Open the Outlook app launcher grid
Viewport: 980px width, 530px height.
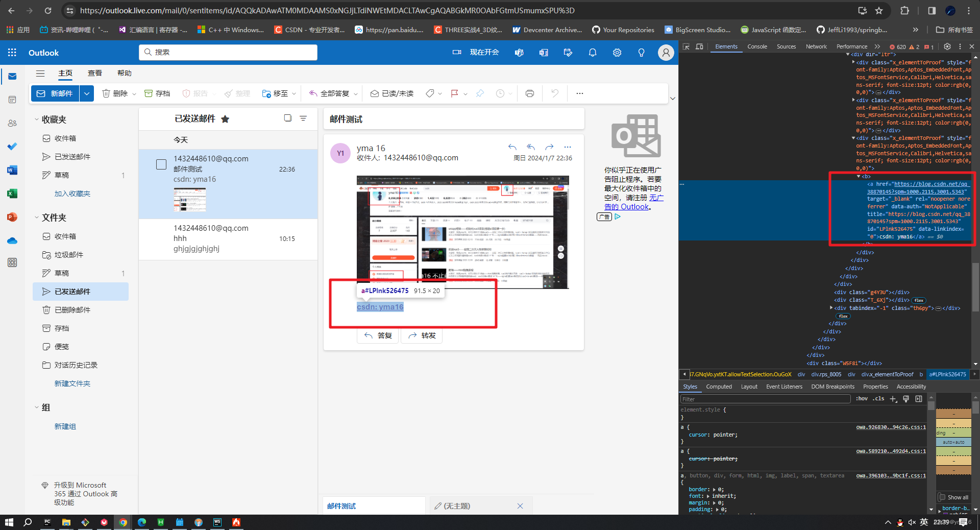click(x=12, y=53)
